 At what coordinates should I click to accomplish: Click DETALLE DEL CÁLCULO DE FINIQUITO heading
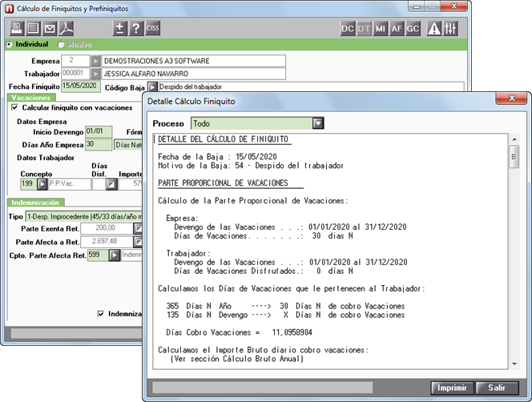(224, 139)
